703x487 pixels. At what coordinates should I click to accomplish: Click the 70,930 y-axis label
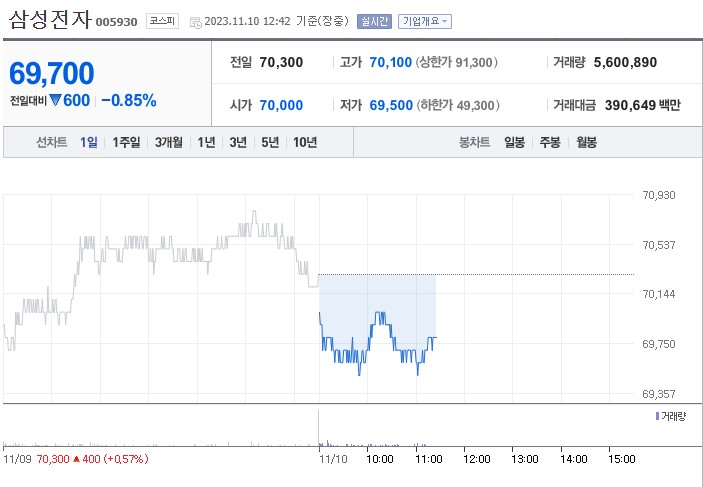tap(659, 195)
